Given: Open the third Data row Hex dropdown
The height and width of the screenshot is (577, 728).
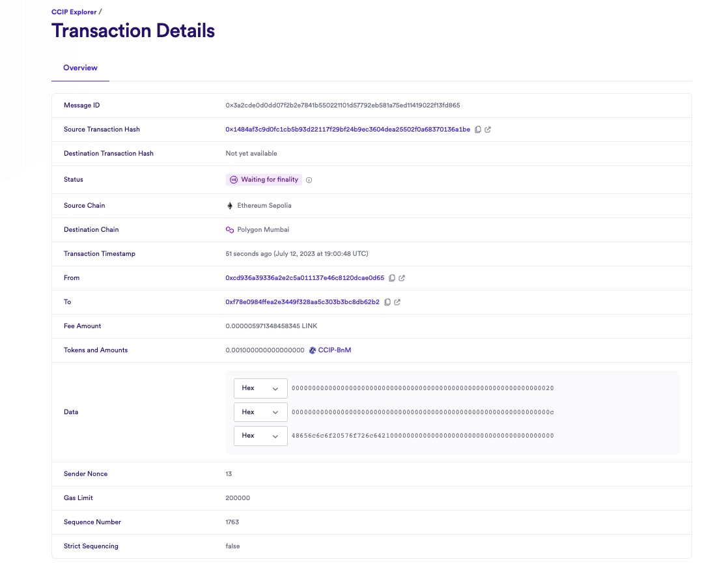Looking at the screenshot, I should (x=260, y=436).
